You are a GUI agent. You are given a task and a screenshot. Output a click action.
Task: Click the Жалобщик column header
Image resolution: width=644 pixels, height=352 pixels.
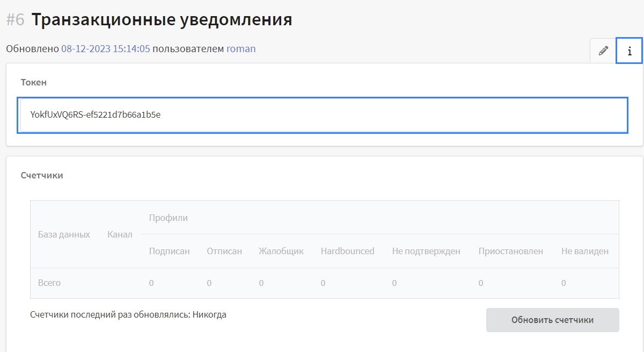pyautogui.click(x=281, y=251)
